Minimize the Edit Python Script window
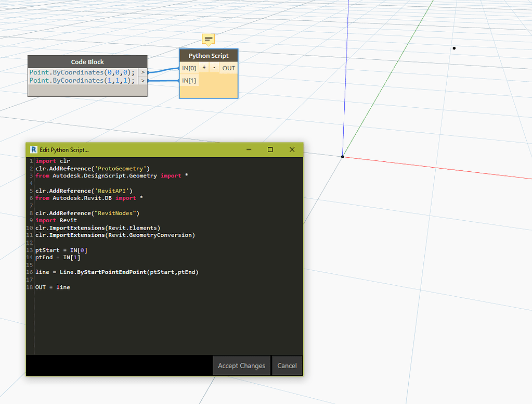The width and height of the screenshot is (532, 404). [249, 149]
